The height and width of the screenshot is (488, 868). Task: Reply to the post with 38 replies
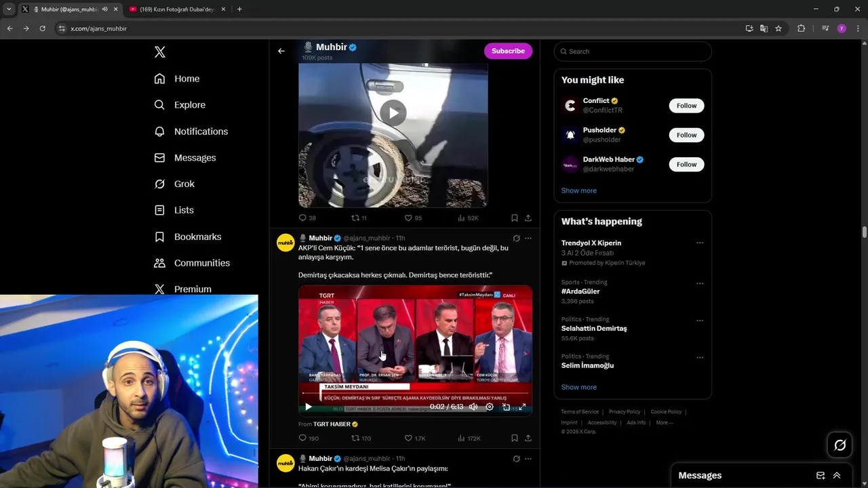pos(307,218)
